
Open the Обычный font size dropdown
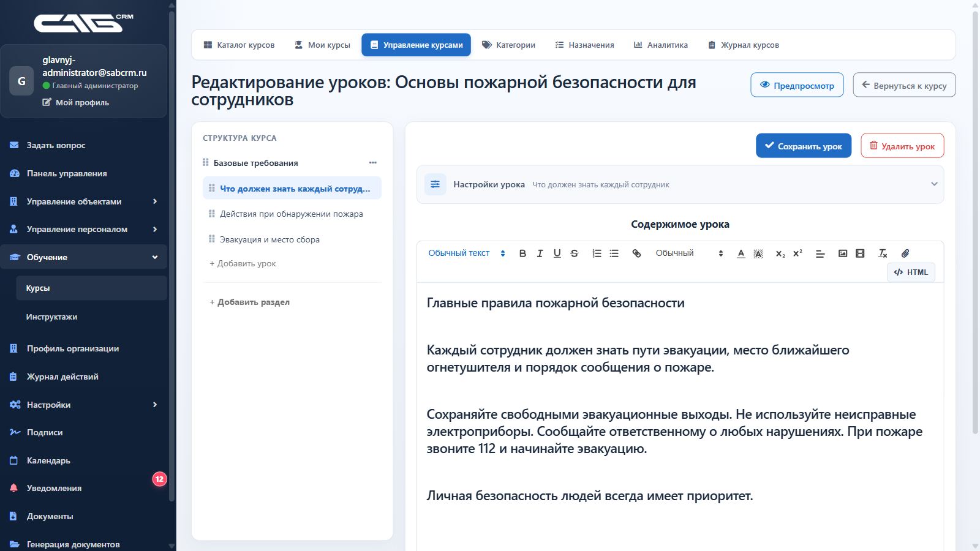(x=690, y=253)
